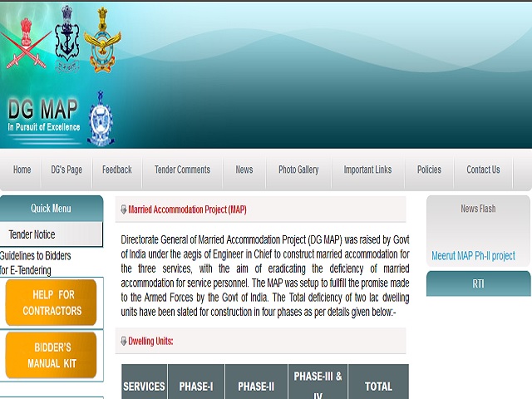Click the MES blue emblem beside DG MAP

pyautogui.click(x=101, y=118)
